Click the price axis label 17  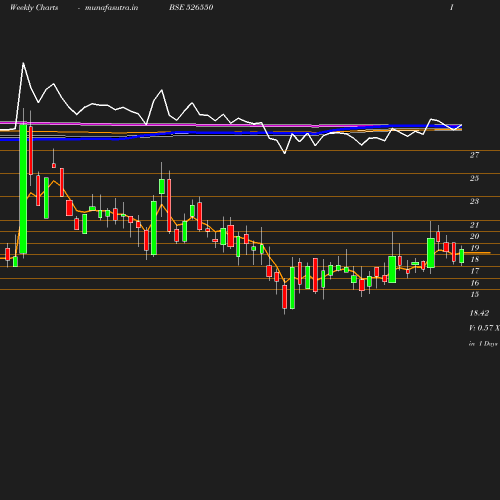pyautogui.click(x=474, y=271)
